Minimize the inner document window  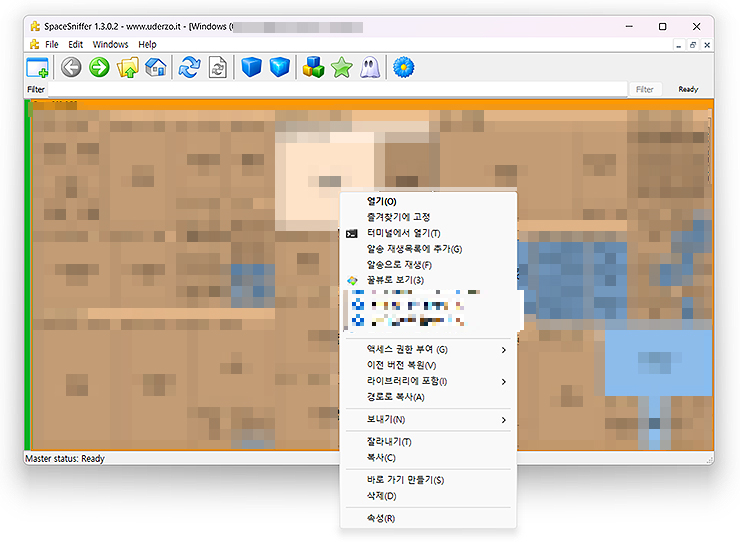point(679,45)
